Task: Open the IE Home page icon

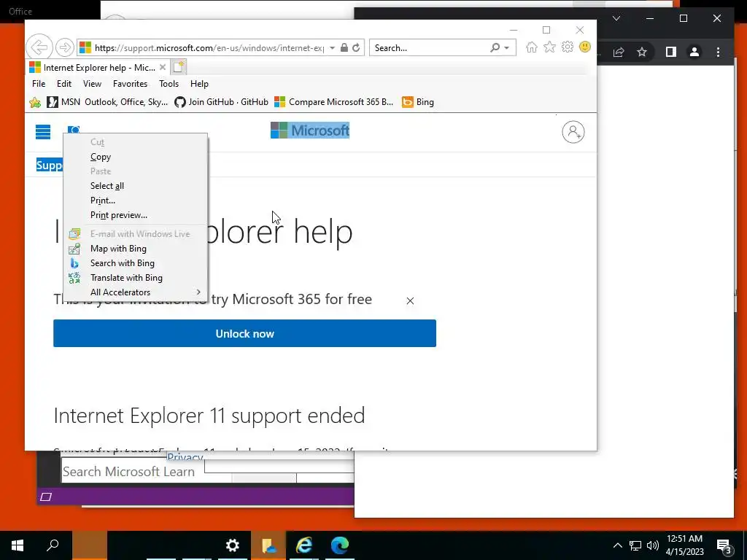Action: [x=532, y=47]
